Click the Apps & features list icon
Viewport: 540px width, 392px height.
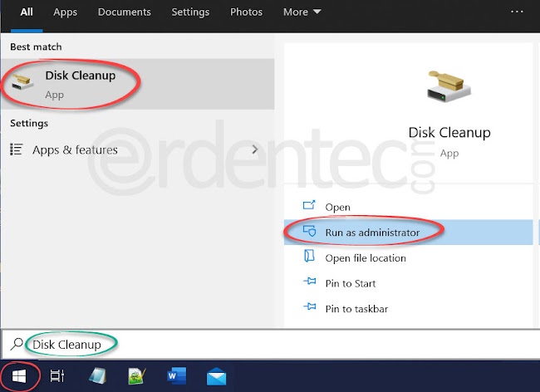pos(16,149)
